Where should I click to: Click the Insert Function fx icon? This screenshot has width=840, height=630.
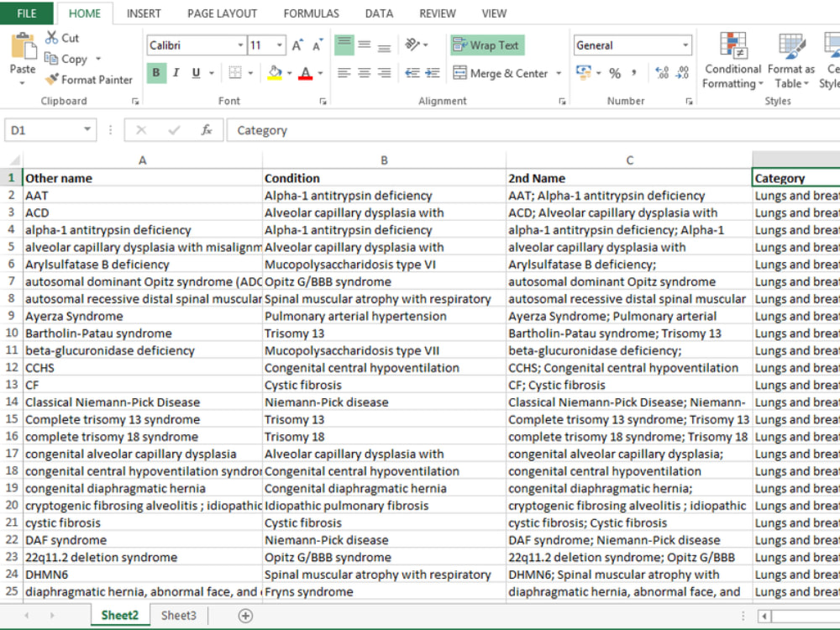pyautogui.click(x=207, y=130)
